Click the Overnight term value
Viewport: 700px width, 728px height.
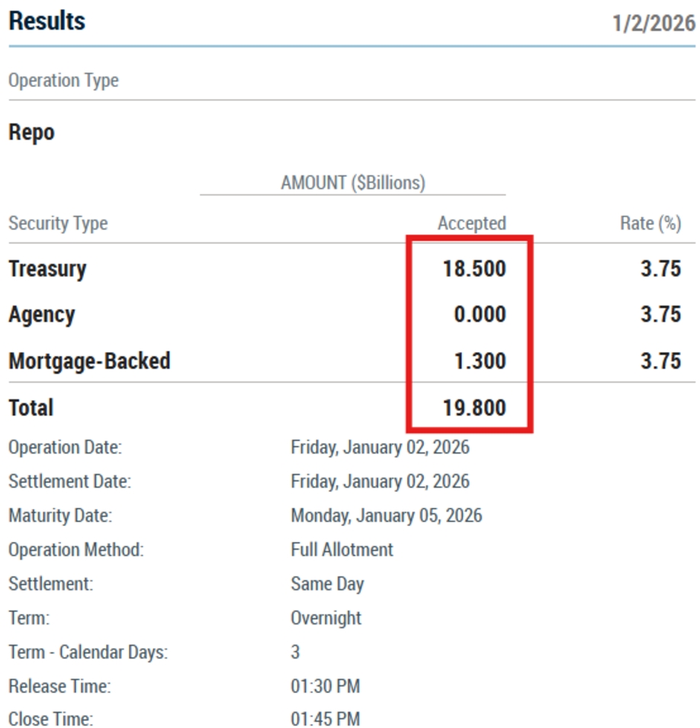(326, 617)
